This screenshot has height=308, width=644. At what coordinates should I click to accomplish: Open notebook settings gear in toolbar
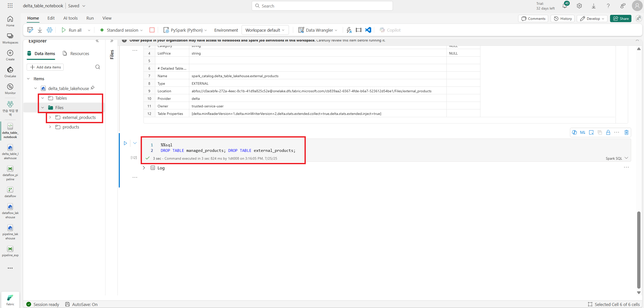pos(50,30)
